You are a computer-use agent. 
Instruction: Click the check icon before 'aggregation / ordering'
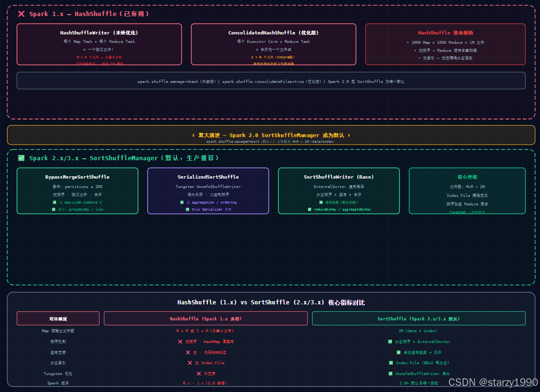(182, 203)
